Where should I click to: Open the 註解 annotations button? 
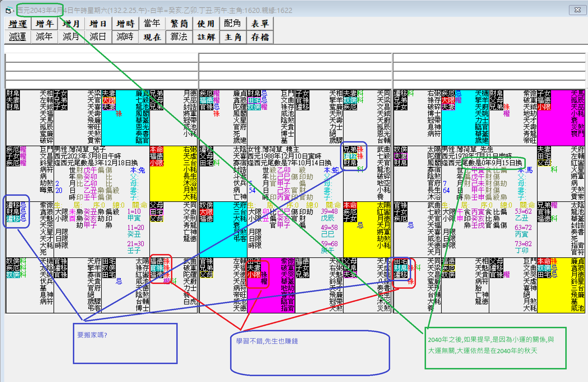coord(206,37)
